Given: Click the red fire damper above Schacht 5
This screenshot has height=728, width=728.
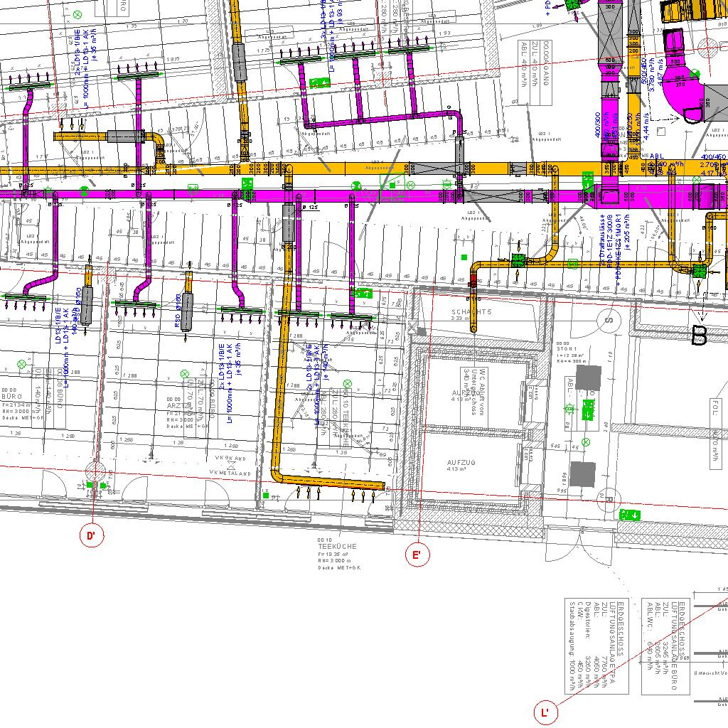Looking at the screenshot, I should tap(473, 284).
